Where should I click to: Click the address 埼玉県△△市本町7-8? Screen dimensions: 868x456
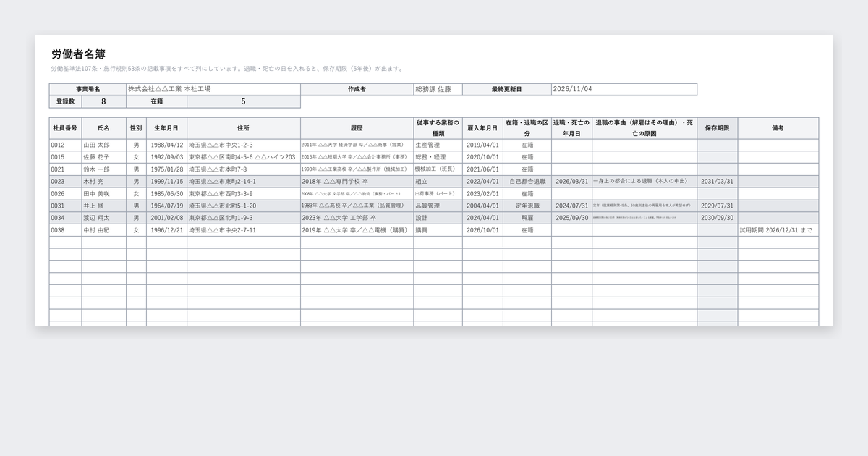[243, 169]
